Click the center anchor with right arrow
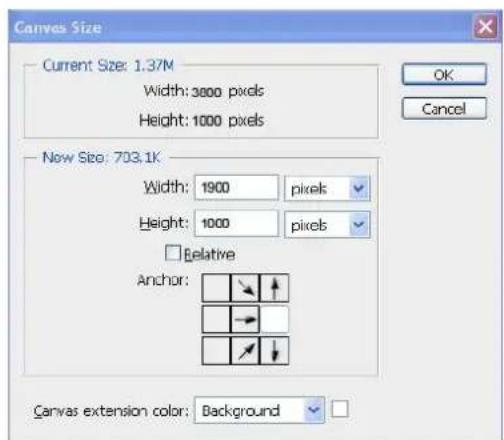Screen dimensions: 504x440 [245, 319]
